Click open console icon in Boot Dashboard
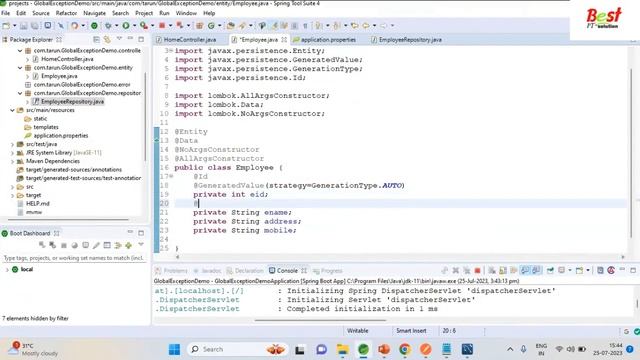 tap(85, 245)
